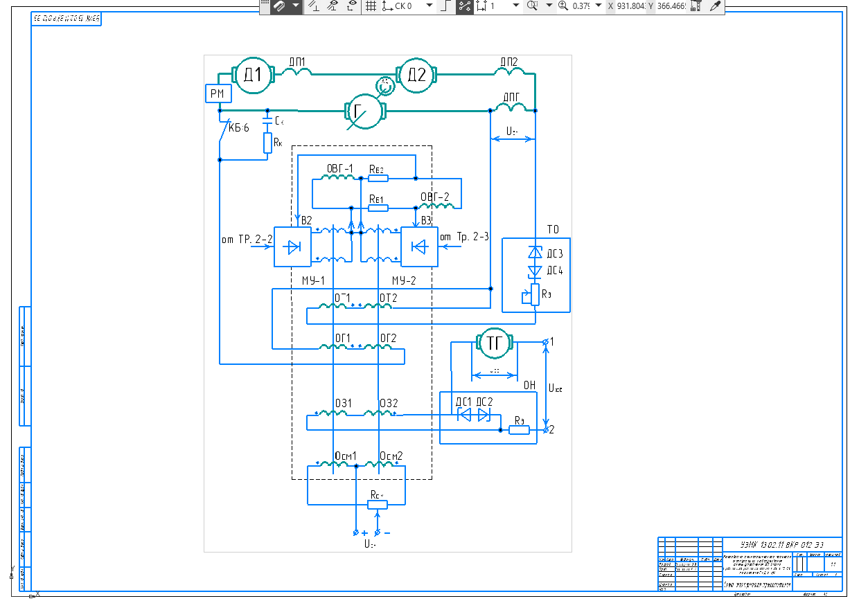Show constraints using eye icon with perpendicular mark
Image resolution: width=868 pixels, height=601 pixels.
333,6
